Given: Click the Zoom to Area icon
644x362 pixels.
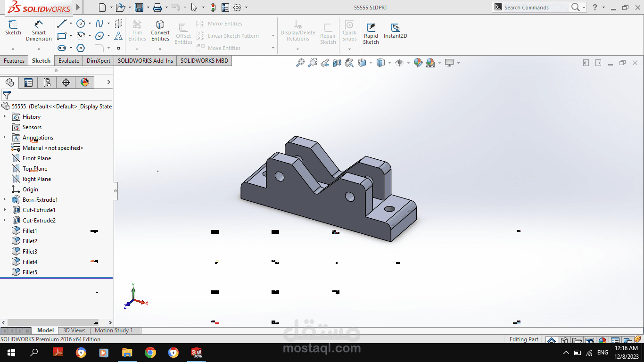Looking at the screenshot, I should point(313,63).
